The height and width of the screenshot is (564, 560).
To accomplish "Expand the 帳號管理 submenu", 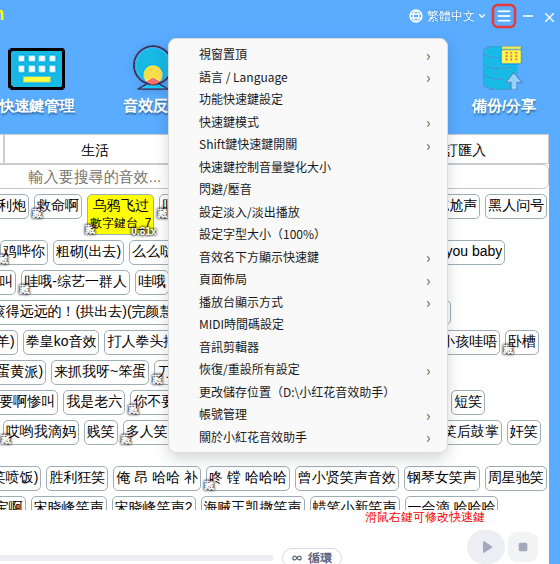I will pyautogui.click(x=308, y=415).
